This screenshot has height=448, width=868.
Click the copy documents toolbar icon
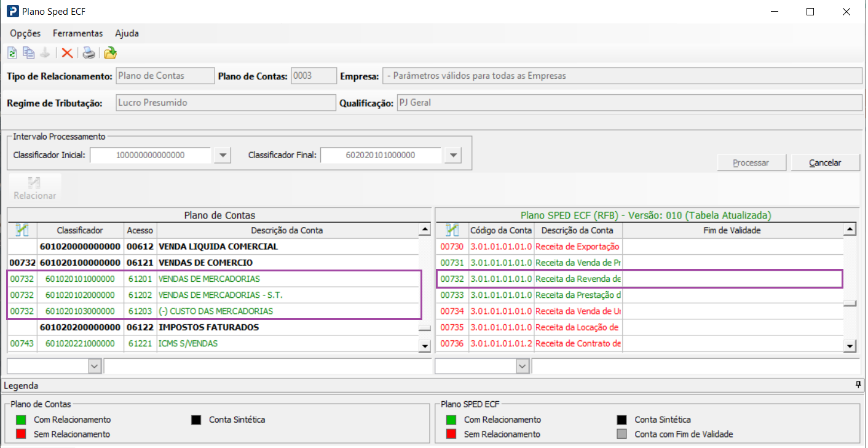[x=28, y=54]
